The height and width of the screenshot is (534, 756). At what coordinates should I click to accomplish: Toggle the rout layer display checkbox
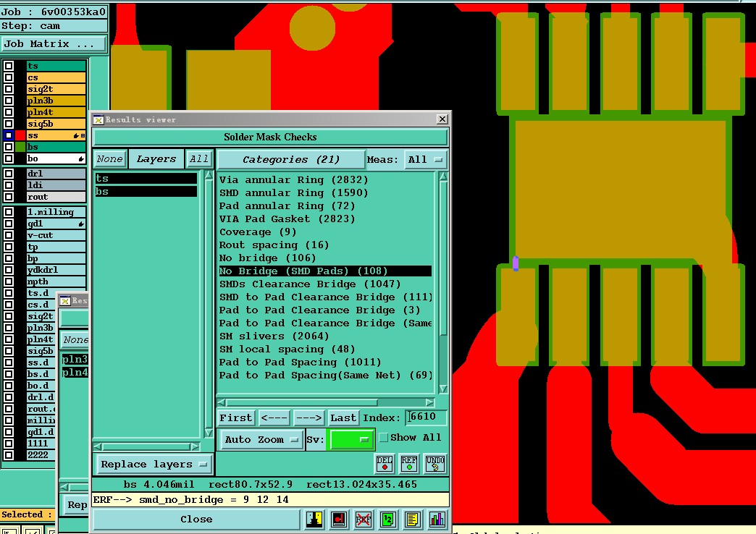(x=9, y=197)
